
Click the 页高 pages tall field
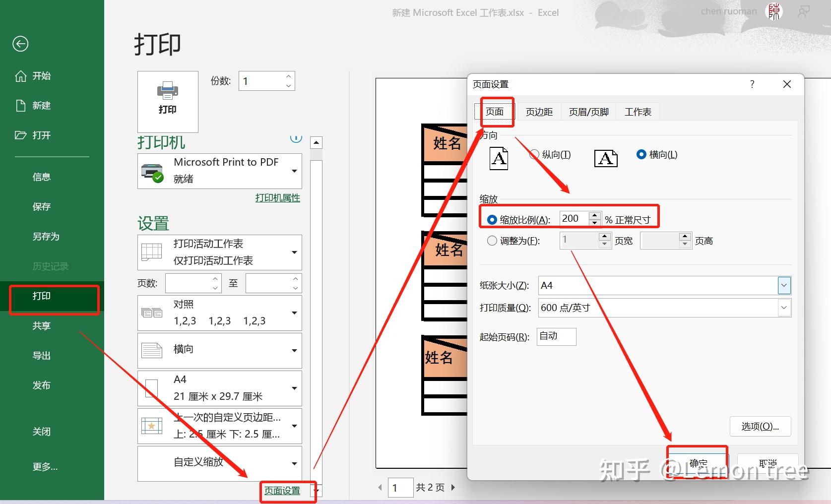(x=660, y=241)
